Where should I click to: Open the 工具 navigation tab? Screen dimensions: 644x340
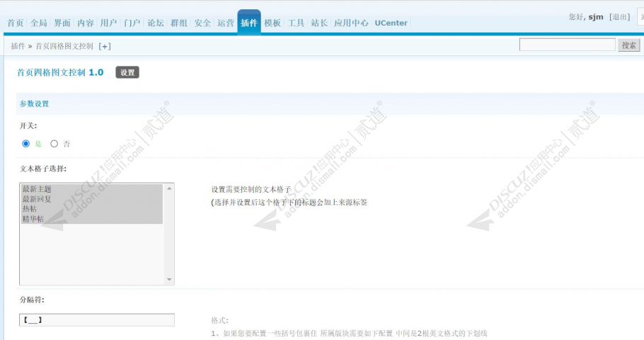(x=296, y=23)
